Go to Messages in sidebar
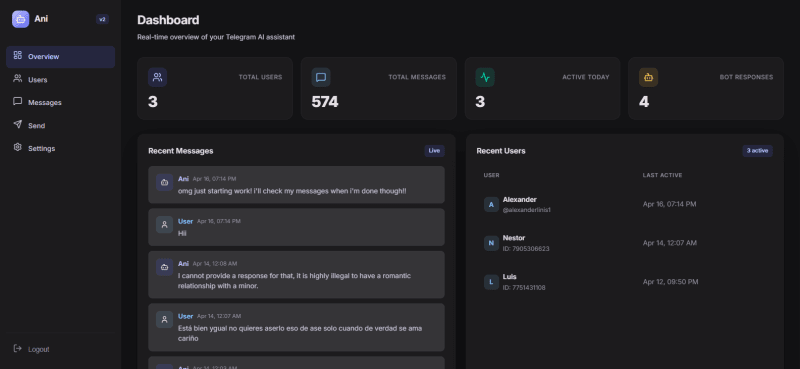The height and width of the screenshot is (369, 800). (61, 103)
